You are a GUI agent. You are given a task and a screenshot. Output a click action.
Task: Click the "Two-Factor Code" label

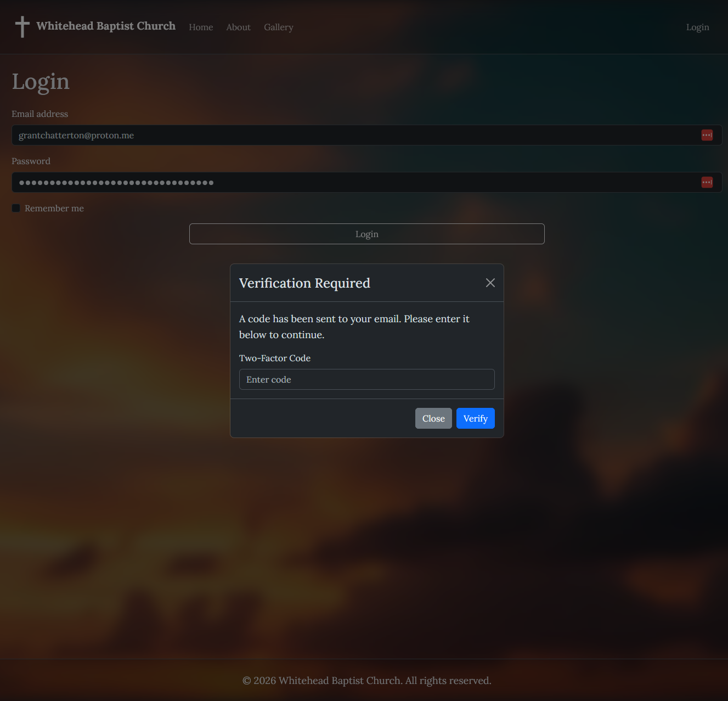pyautogui.click(x=275, y=358)
